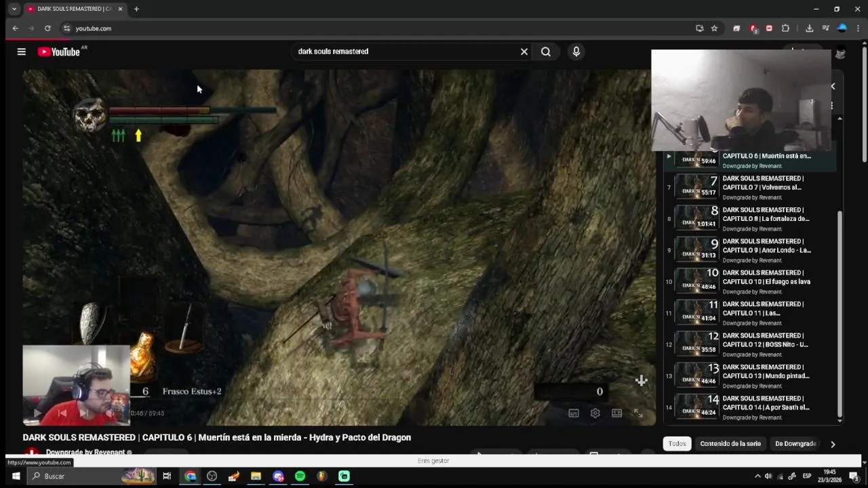
Task: Click the playlist panel scrollbar thumb
Action: [840, 314]
